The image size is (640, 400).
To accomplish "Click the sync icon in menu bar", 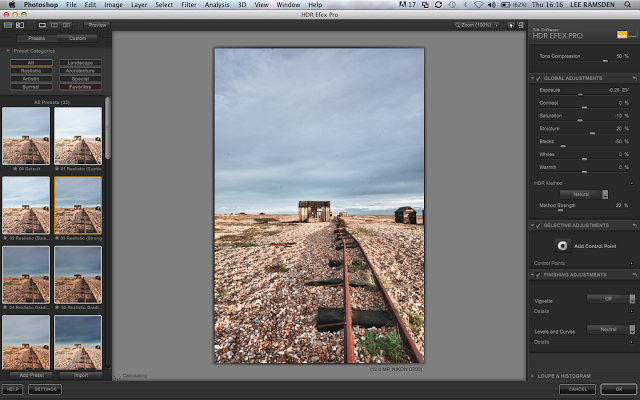I will pos(438,4).
